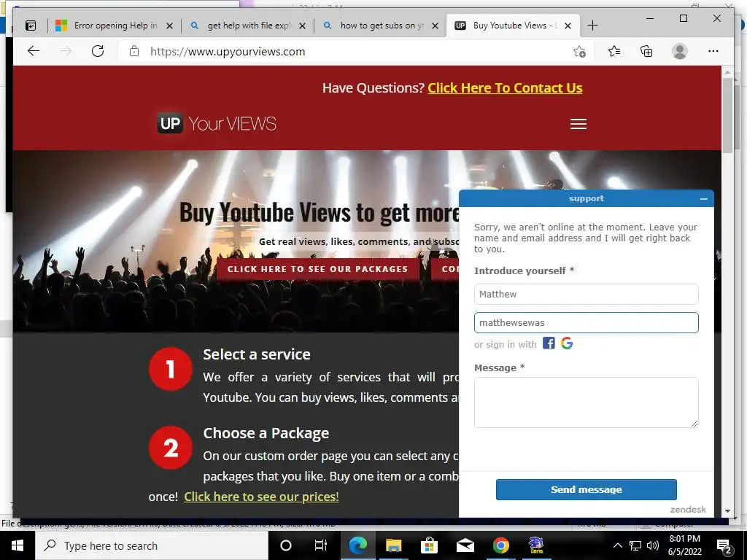The width and height of the screenshot is (747, 560).
Task: Select the 'Buy Youtube Views' tab
Action: tap(512, 26)
